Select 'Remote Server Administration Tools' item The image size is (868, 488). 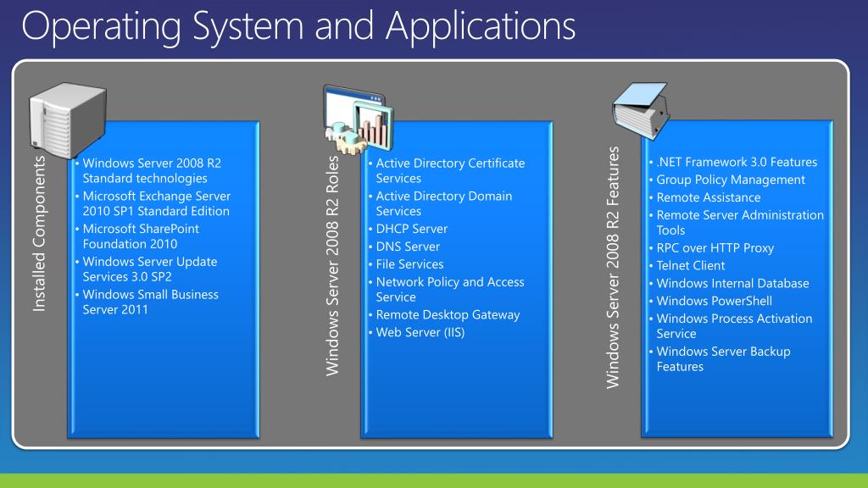coord(740,223)
